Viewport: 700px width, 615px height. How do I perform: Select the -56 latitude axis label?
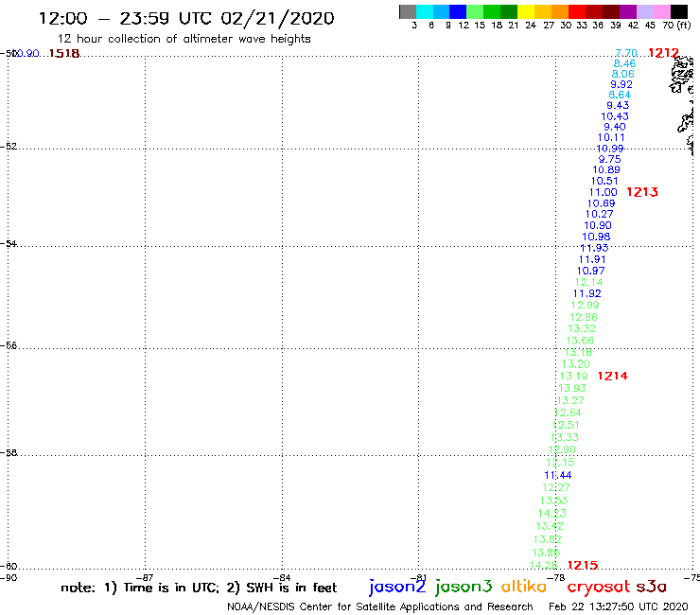[x=9, y=345]
